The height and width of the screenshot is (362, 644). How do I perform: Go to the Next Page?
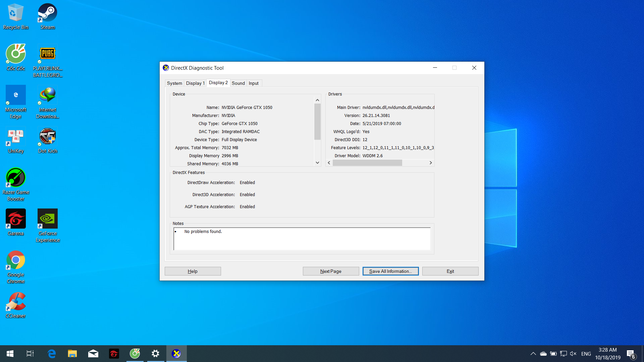point(331,271)
